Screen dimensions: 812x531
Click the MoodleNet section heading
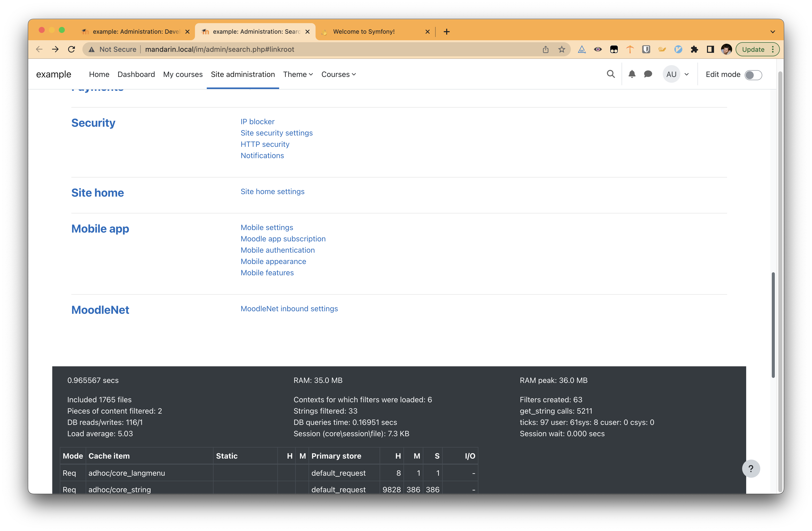[100, 310]
